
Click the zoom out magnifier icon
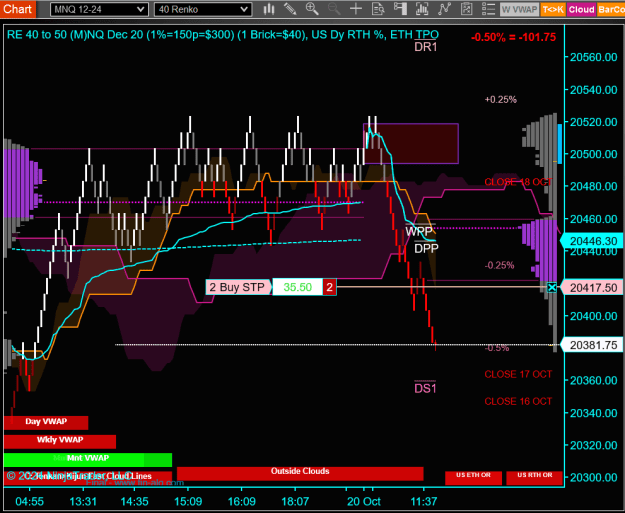pos(334,9)
